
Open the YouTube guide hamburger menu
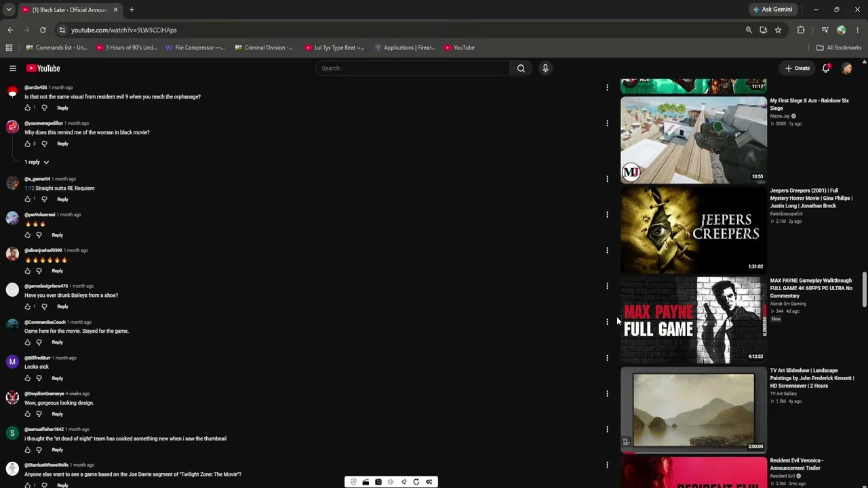(13, 68)
